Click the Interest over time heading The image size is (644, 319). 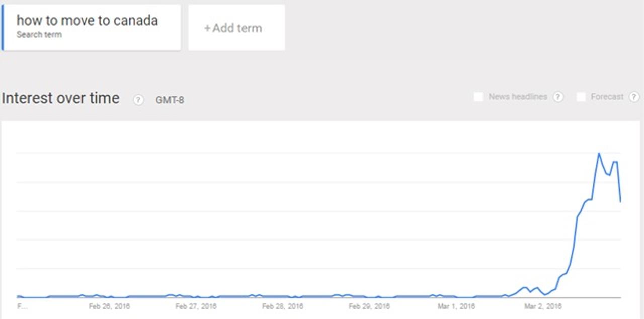[x=61, y=98]
